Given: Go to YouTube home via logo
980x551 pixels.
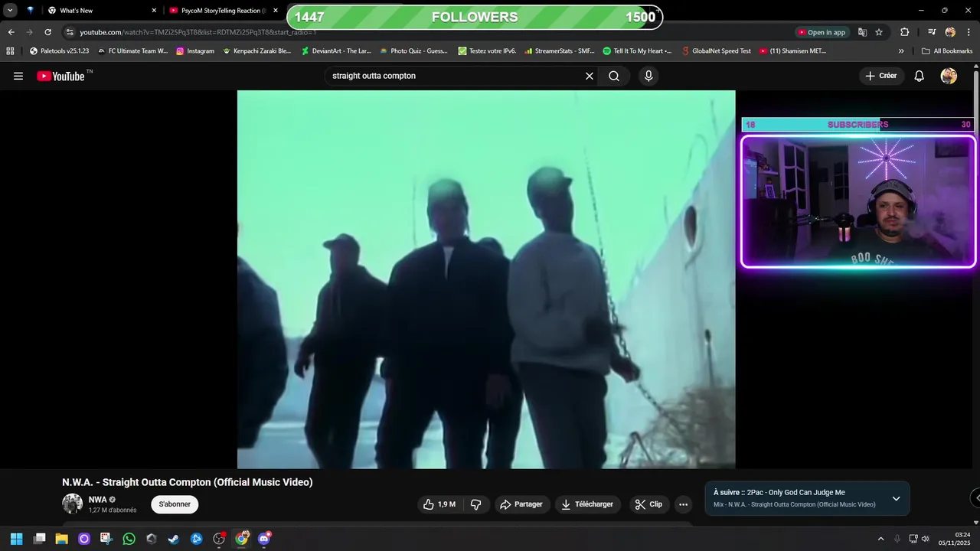Looking at the screenshot, I should pyautogui.click(x=60, y=76).
